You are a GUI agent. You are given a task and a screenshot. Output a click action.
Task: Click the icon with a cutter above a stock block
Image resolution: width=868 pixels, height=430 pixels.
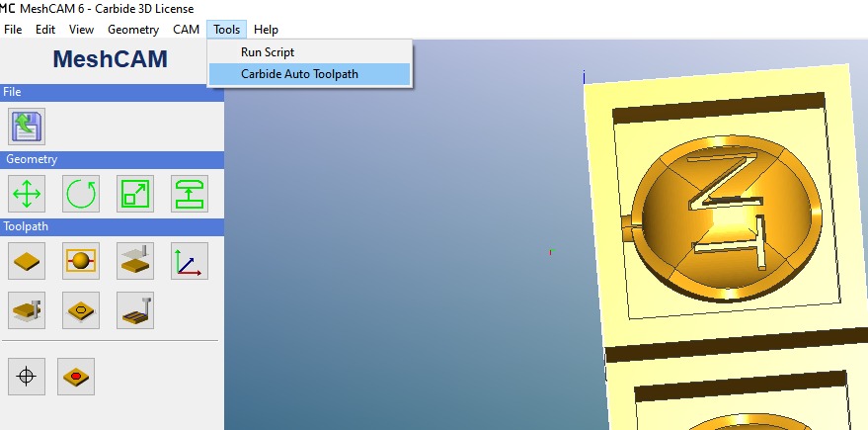(135, 260)
